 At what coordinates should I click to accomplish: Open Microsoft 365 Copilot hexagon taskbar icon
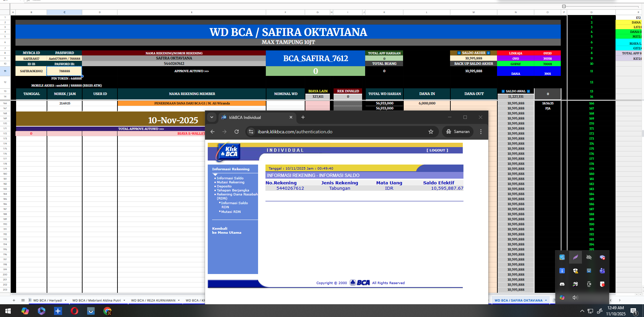pos(42,311)
